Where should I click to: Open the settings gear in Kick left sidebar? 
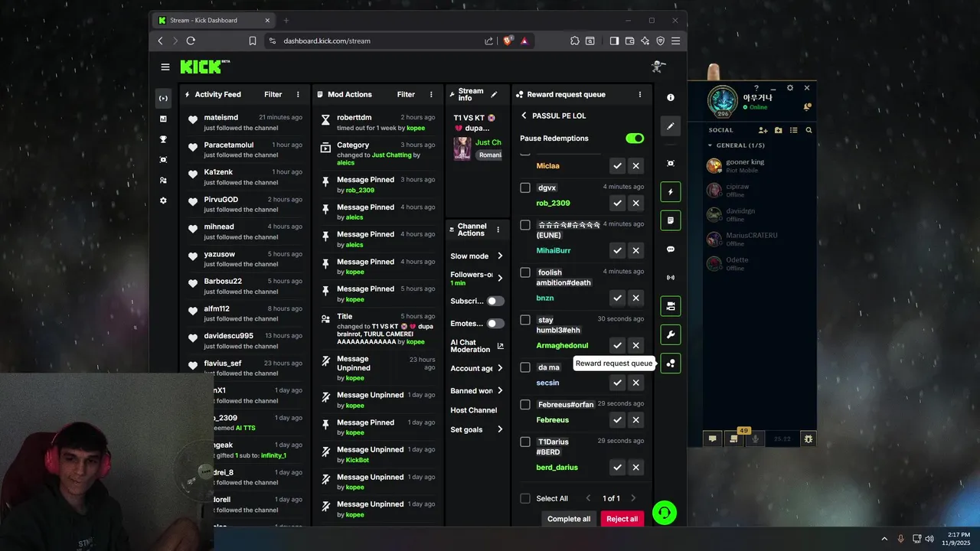(x=163, y=201)
